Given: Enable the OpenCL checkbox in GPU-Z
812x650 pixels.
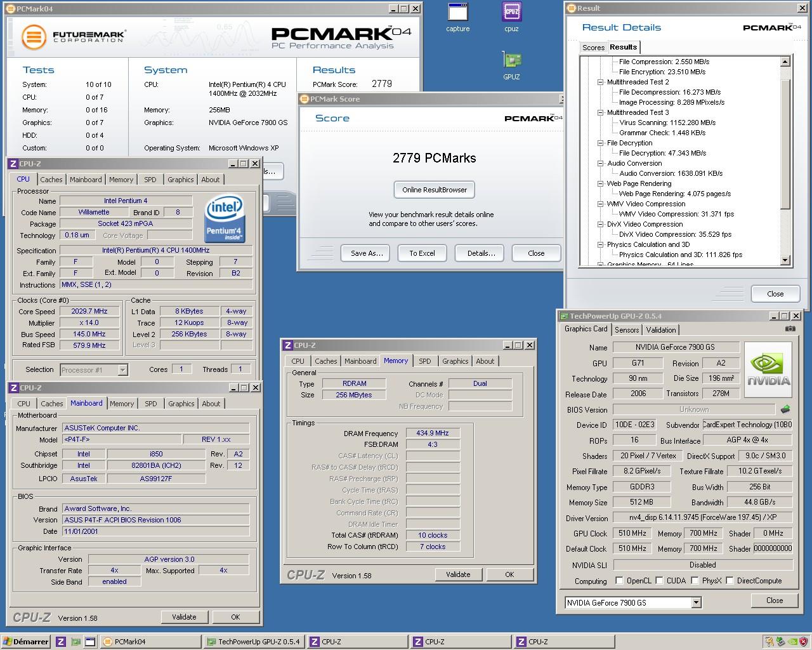Looking at the screenshot, I should [x=619, y=581].
